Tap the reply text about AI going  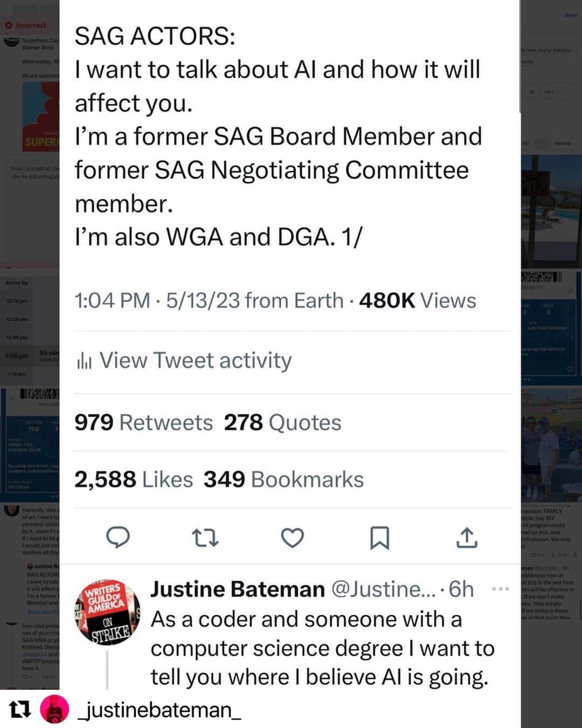(322, 648)
